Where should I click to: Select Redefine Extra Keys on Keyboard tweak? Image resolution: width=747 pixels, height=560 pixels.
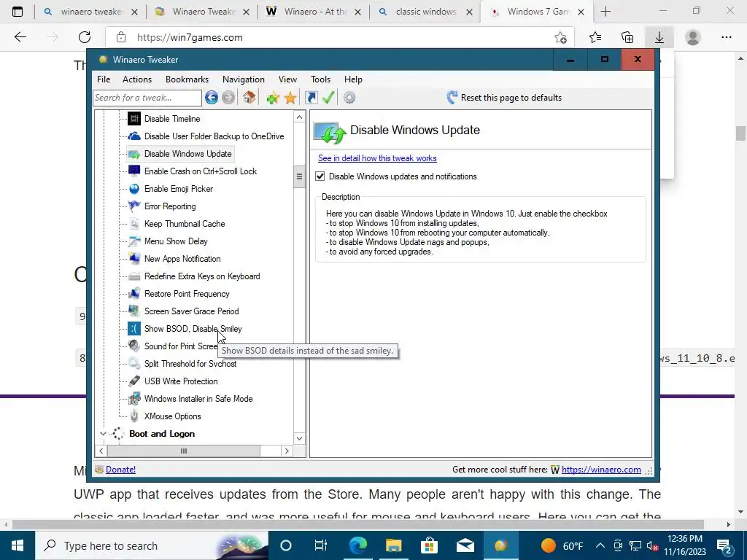202,276
